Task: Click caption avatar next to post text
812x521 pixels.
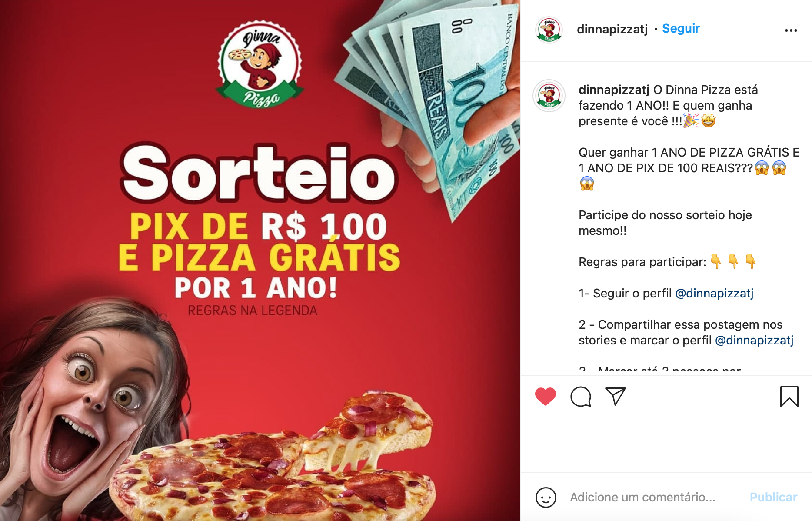Action: pyautogui.click(x=549, y=96)
